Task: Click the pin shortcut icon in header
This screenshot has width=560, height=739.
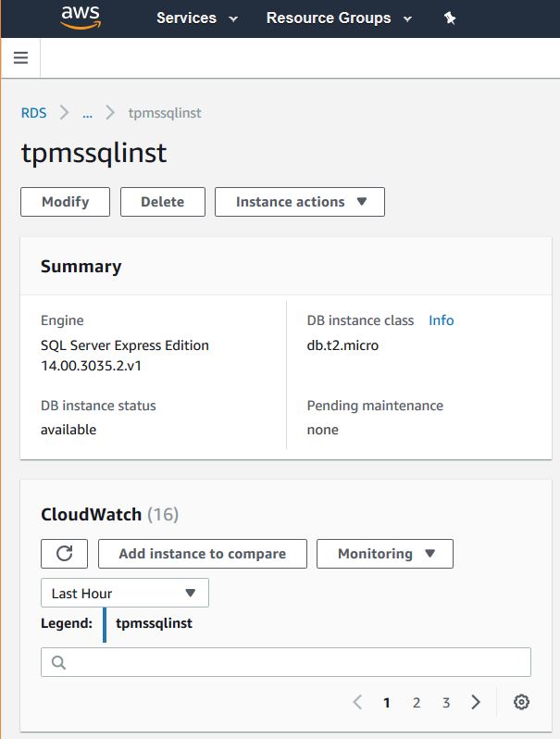Action: tap(450, 19)
